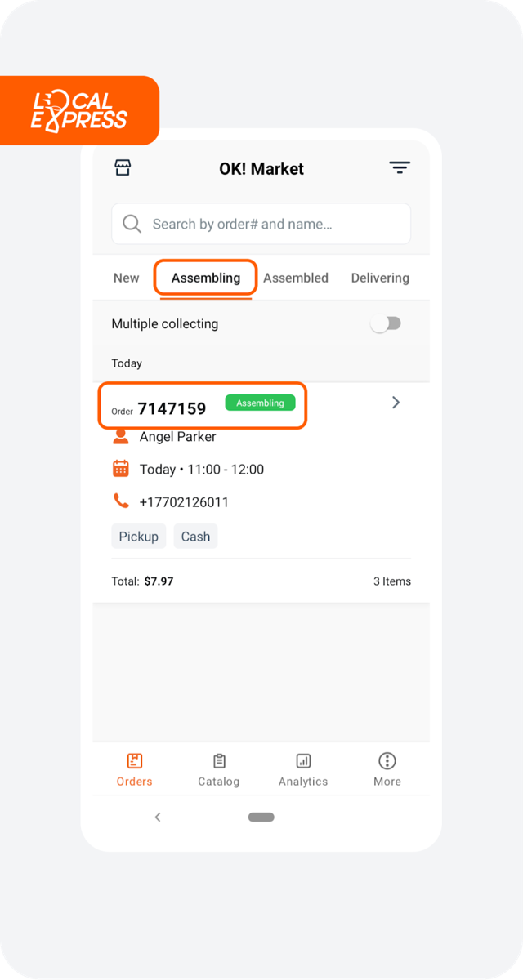Open the Catalog clipboard icon
Image resolution: width=523 pixels, height=980 pixels.
point(219,761)
